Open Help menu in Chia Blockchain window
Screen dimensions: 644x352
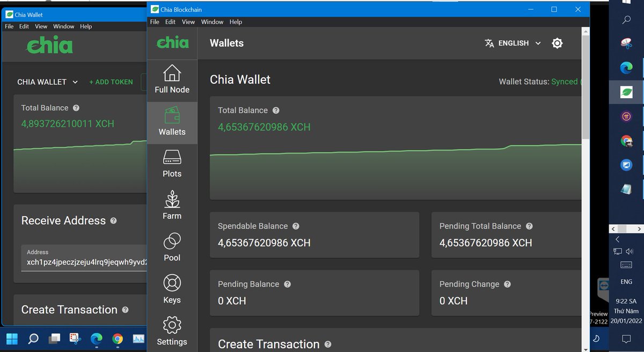236,22
